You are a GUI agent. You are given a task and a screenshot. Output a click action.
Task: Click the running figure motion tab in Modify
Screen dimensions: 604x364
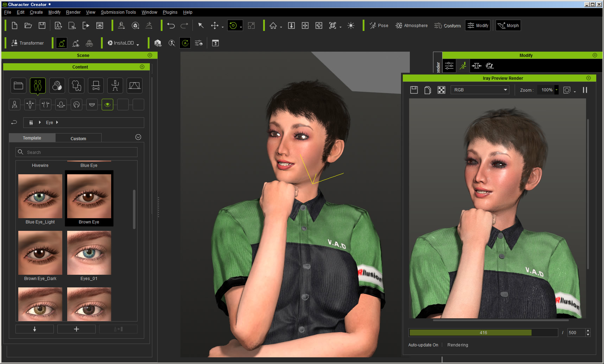click(x=463, y=66)
